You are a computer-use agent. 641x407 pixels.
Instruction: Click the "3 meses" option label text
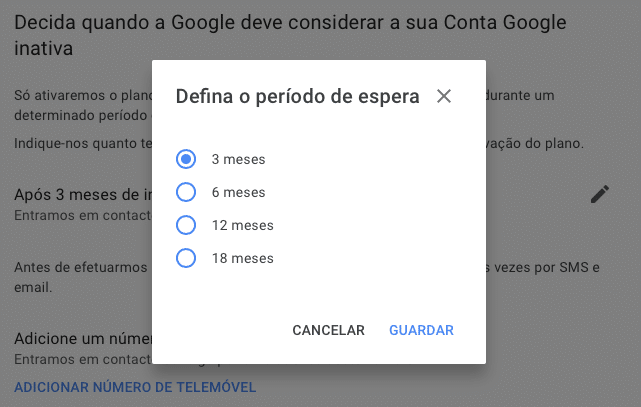point(238,159)
